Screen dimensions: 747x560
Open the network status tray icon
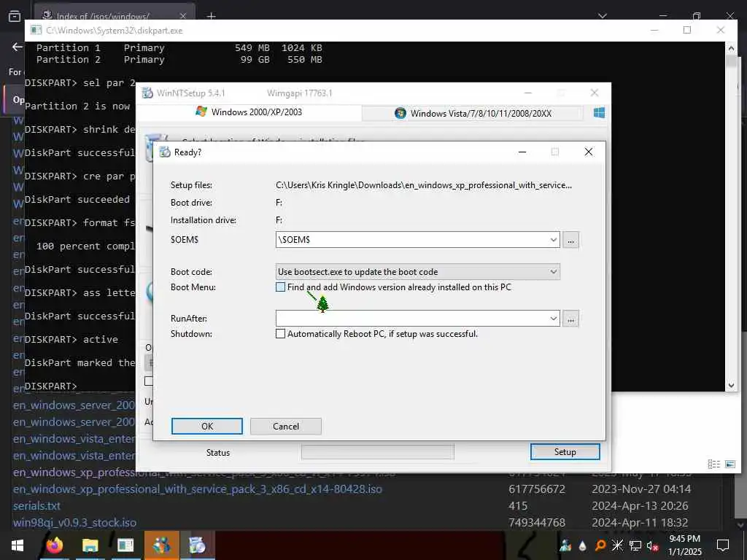pos(635,545)
